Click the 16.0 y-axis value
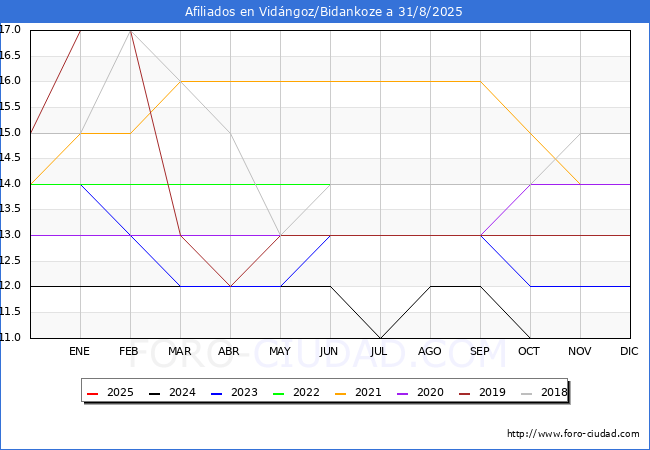Screen dimensions: 650x450 click(x=10, y=81)
